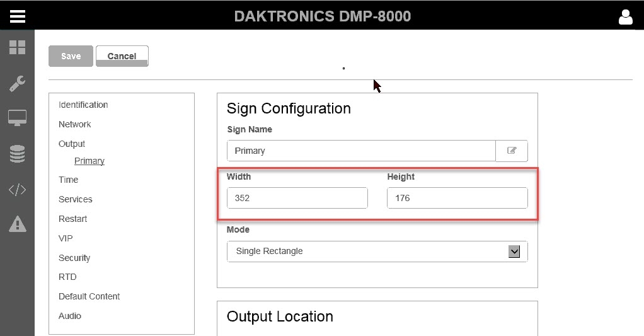Open the warning alerts icon

tap(17, 224)
